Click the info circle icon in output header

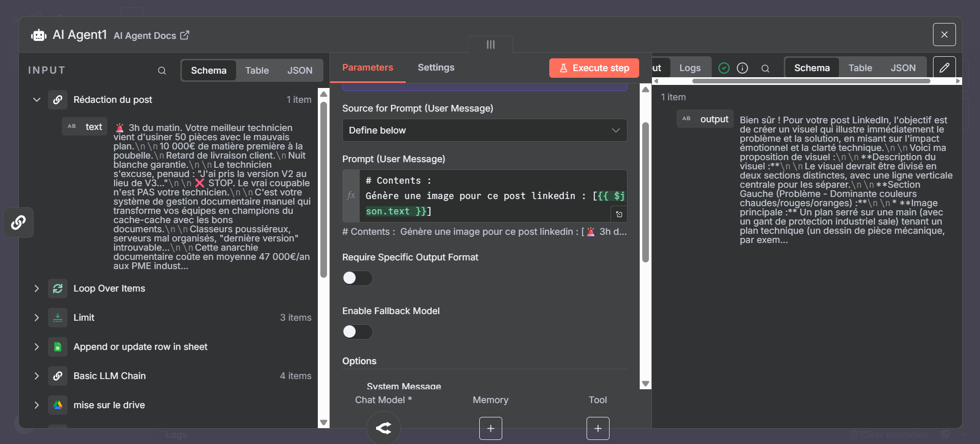(742, 68)
